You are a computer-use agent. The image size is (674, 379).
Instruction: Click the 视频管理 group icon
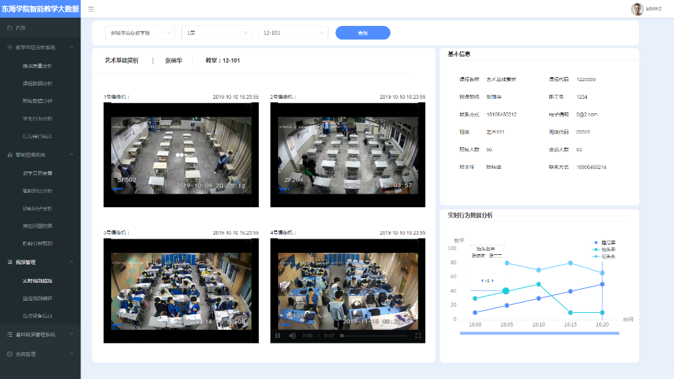pos(9,262)
